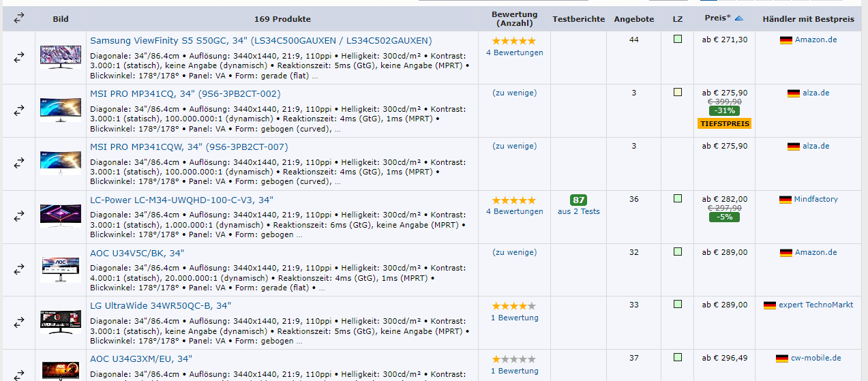Click the LG UltraWide product thumbnail
Screen dimensions: 868x381
click(x=61, y=322)
